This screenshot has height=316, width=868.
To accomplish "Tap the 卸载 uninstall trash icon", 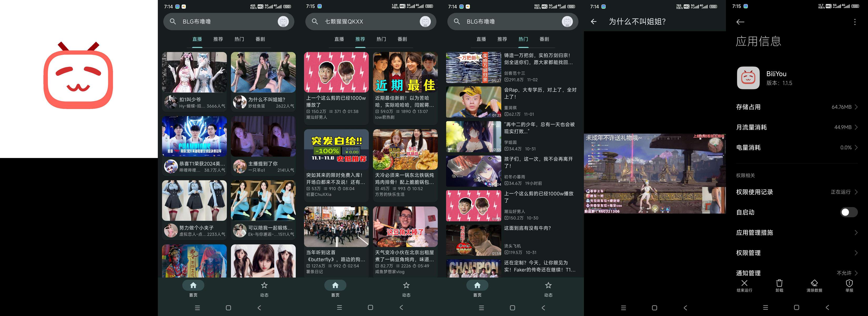I will click(x=779, y=284).
